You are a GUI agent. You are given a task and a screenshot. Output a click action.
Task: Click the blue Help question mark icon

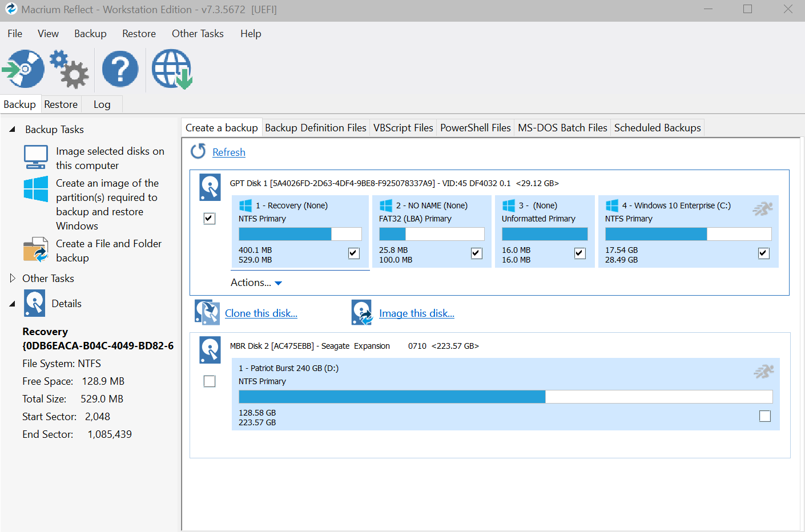[x=120, y=69]
